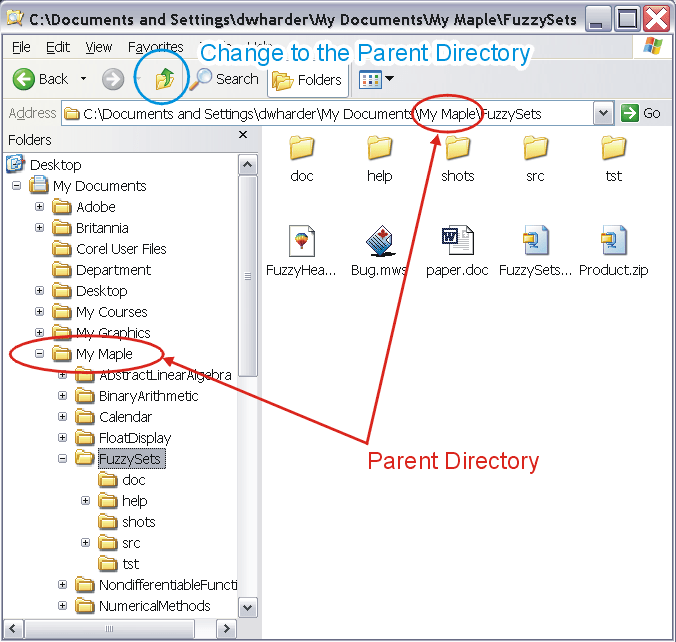Image resolution: width=676 pixels, height=642 pixels.
Task: Click the Forward arrow icon
Action: (113, 79)
